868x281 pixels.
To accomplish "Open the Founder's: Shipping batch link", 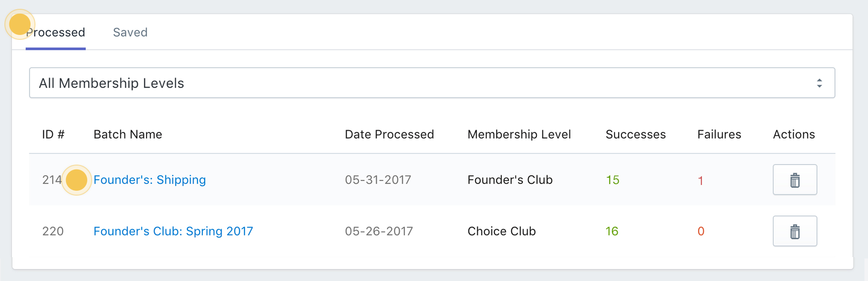I will point(150,180).
